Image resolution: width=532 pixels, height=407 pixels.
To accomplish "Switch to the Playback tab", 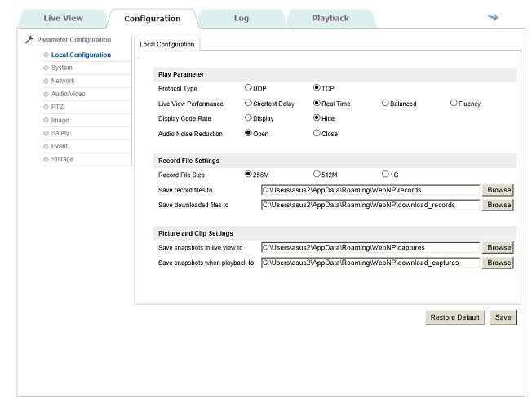I will 330,18.
